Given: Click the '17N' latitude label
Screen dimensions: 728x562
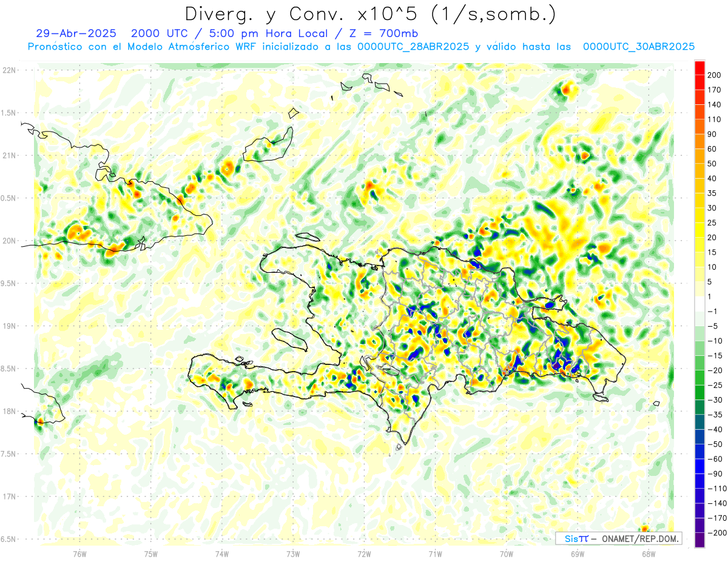Looking at the screenshot, I should (9, 497).
